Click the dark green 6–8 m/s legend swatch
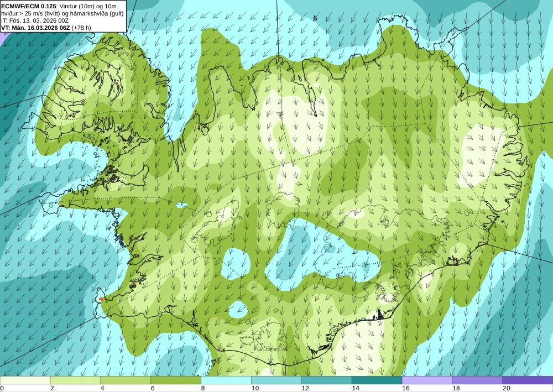Viewport: 553px width, 392px height. pyautogui.click(x=176, y=380)
